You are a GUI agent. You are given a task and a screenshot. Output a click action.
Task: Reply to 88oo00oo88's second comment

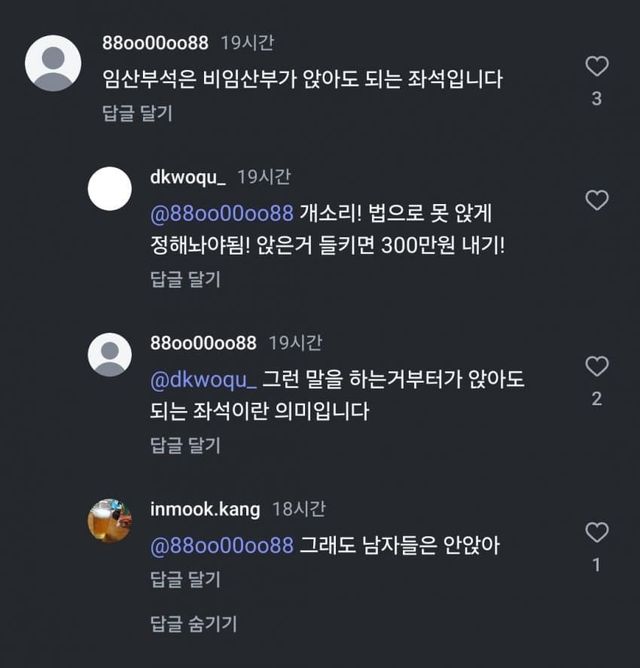[185, 445]
